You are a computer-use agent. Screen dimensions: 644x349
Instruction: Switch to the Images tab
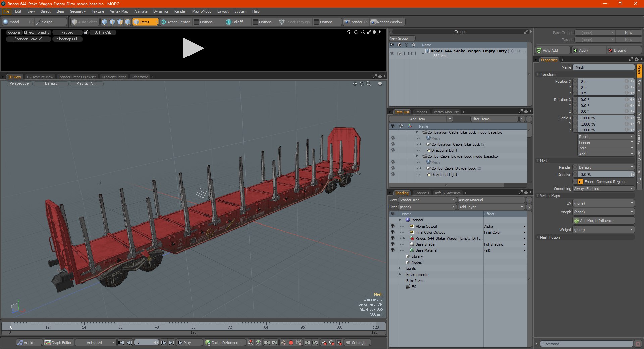pos(421,112)
